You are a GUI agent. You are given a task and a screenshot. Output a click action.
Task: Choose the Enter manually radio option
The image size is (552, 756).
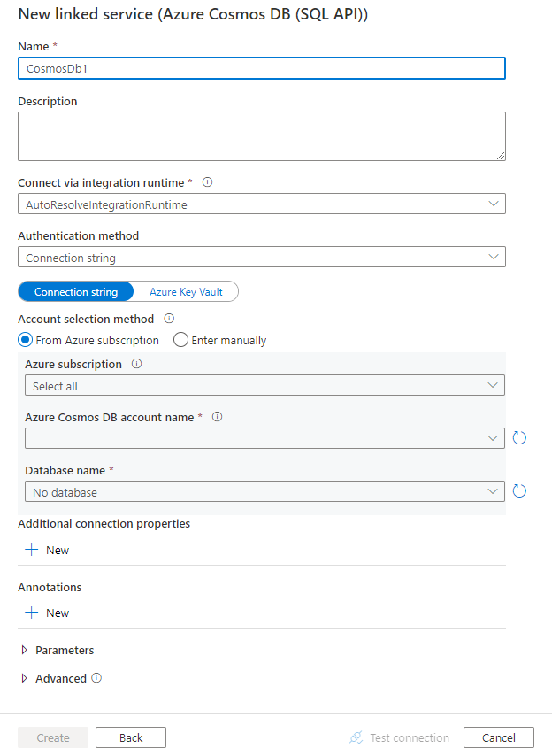[181, 340]
